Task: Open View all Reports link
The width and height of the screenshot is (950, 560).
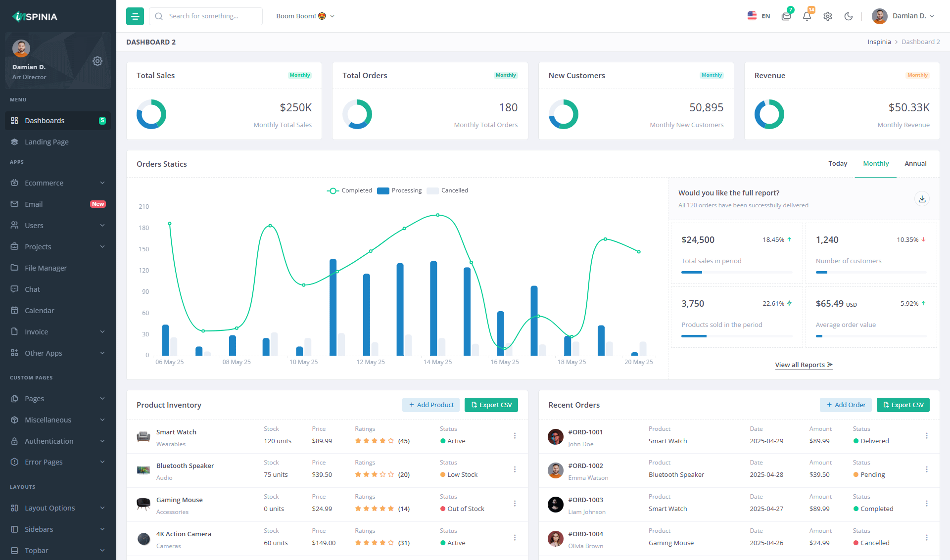Action: coord(803,365)
